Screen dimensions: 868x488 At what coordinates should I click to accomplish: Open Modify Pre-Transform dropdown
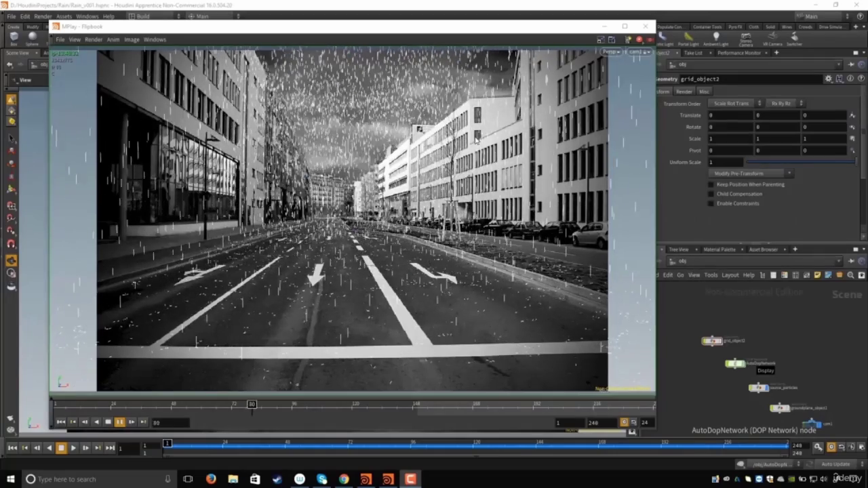point(750,174)
